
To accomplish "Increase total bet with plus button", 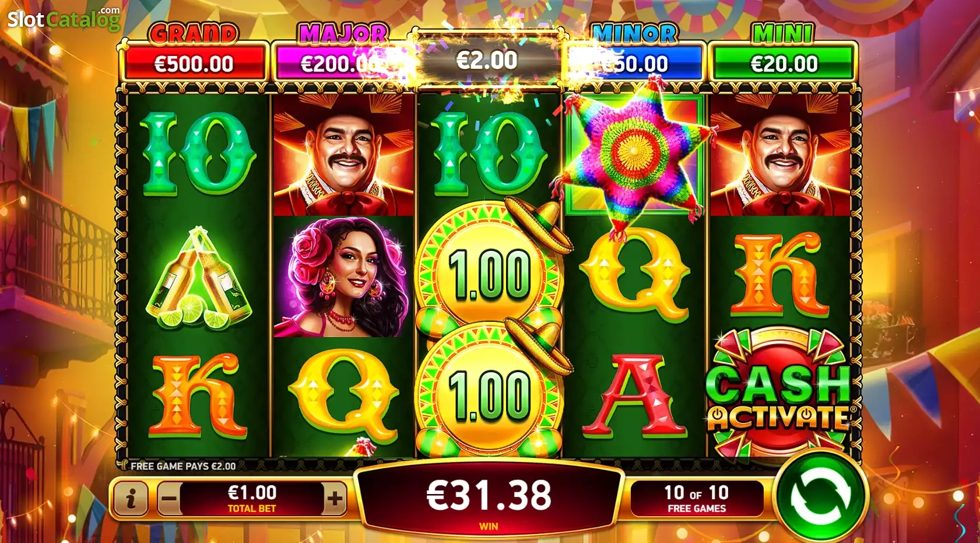I will pyautogui.click(x=335, y=499).
